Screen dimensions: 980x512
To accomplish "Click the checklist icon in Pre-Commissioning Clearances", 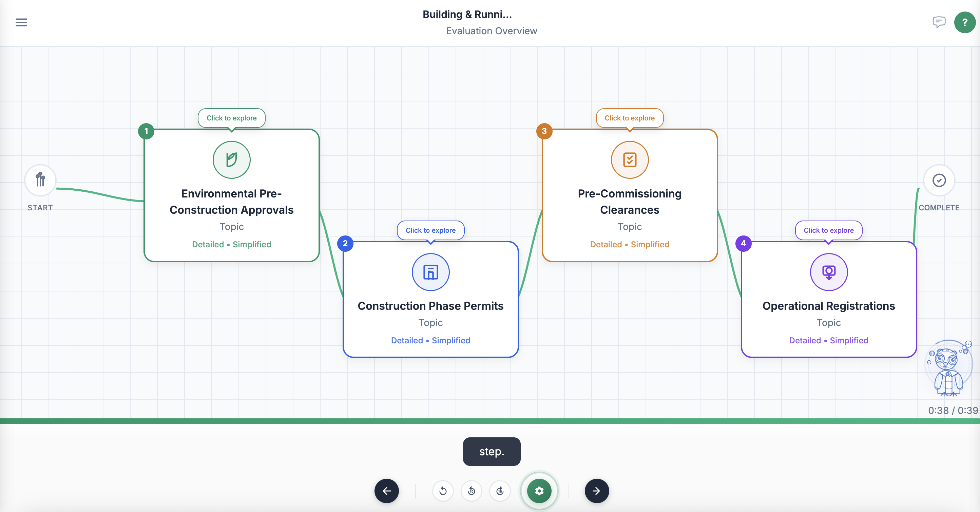I will (x=630, y=160).
